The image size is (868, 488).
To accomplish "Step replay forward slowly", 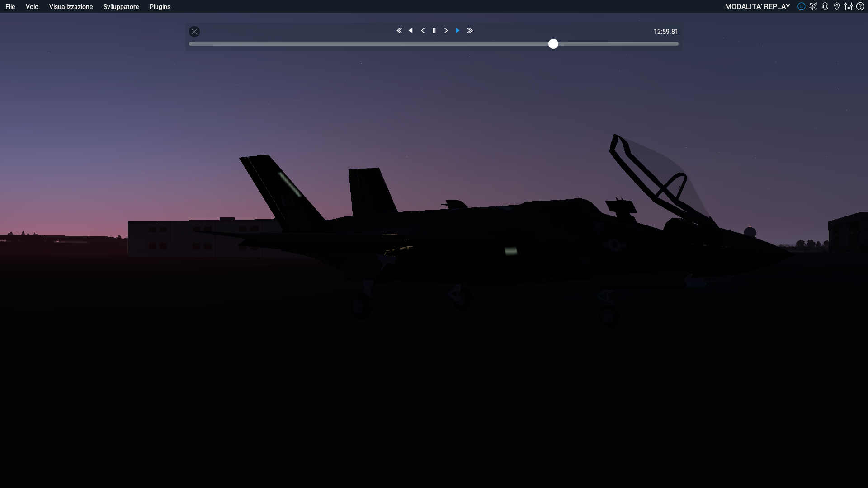I will 446,31.
